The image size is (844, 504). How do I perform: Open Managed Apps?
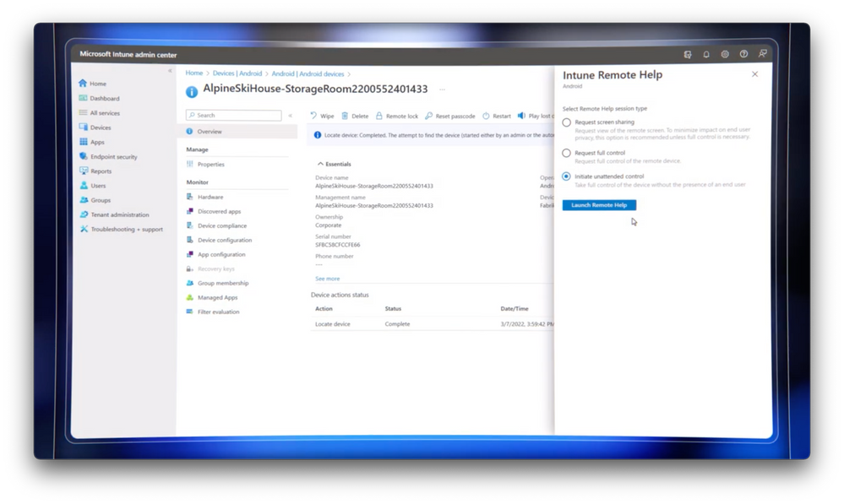(211, 297)
